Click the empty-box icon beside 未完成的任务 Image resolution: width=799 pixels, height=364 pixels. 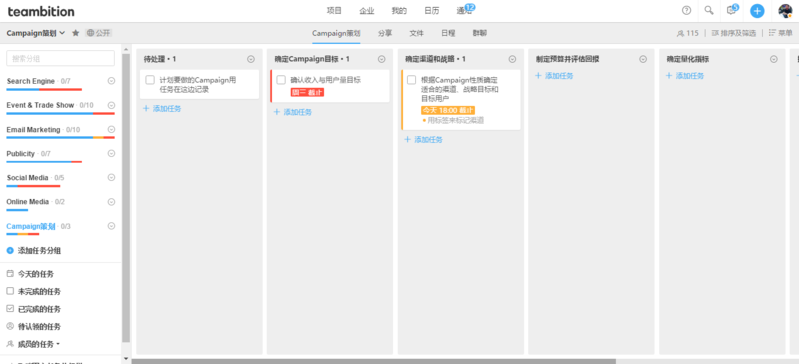(x=10, y=291)
